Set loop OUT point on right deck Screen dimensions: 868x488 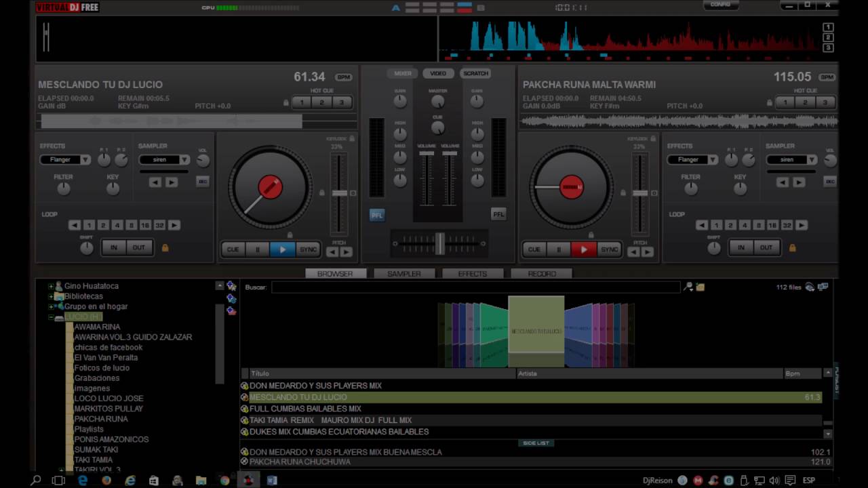click(766, 247)
